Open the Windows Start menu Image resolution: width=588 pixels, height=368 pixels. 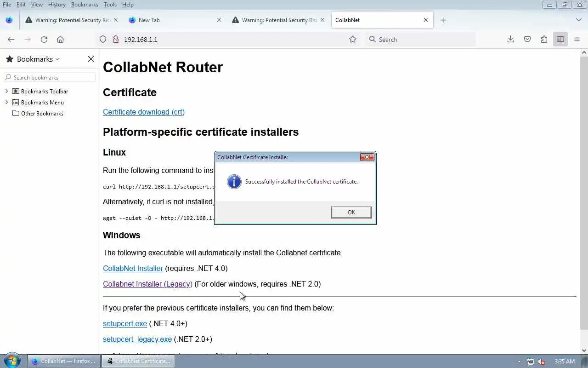coord(12,361)
